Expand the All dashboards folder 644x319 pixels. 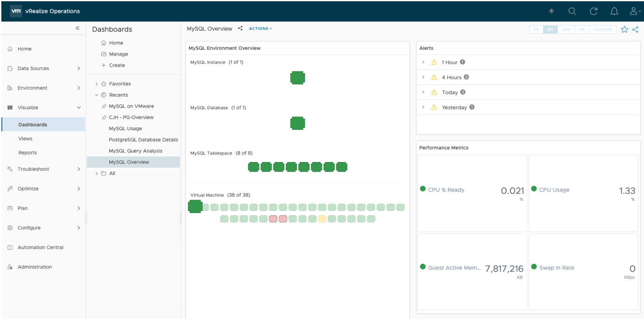tap(97, 173)
